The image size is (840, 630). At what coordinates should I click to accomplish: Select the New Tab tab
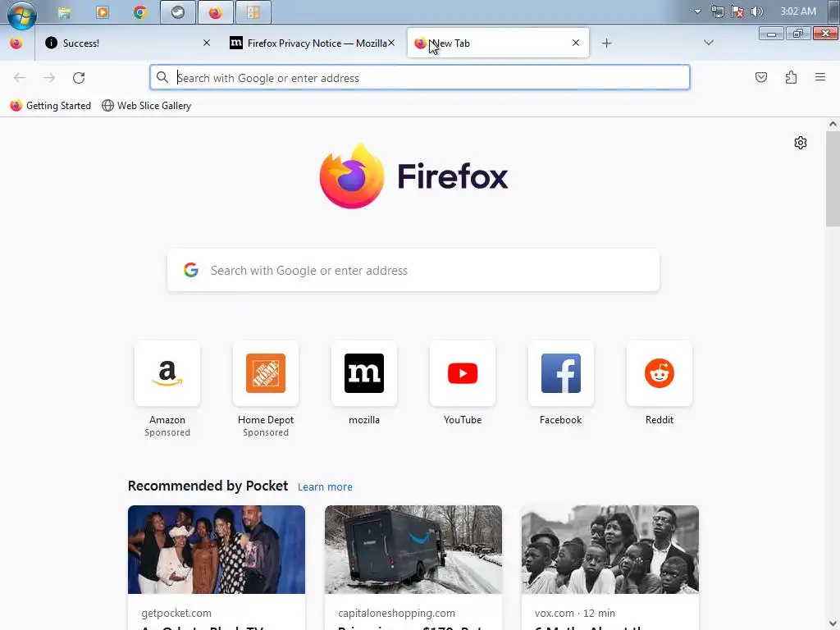point(498,43)
